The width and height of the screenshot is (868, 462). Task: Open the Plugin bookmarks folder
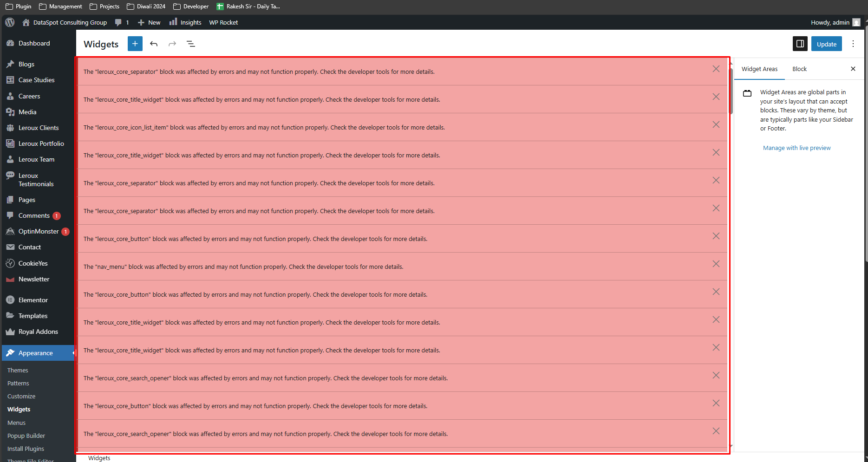19,6
